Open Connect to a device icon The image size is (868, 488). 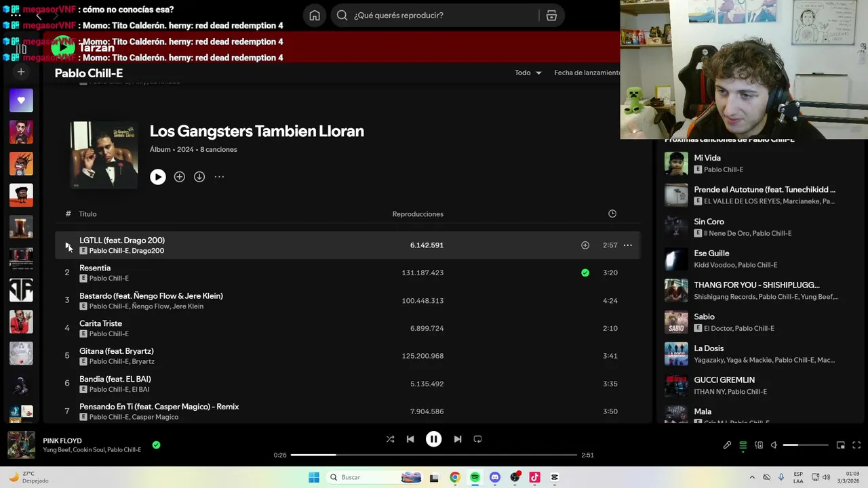click(759, 445)
